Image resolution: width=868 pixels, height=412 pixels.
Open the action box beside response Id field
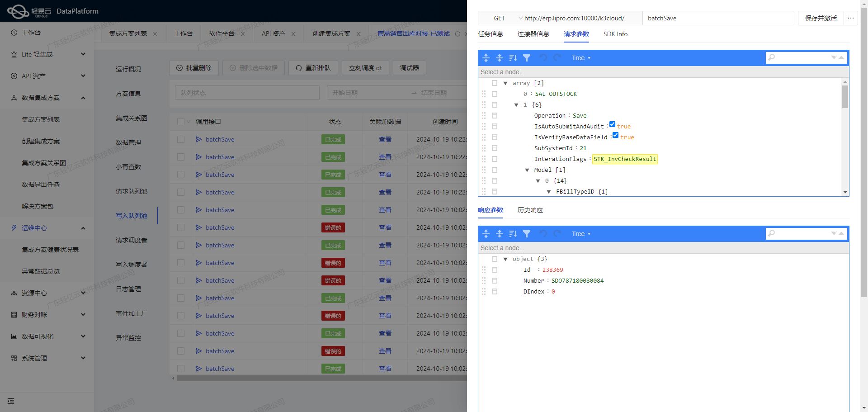pyautogui.click(x=495, y=270)
